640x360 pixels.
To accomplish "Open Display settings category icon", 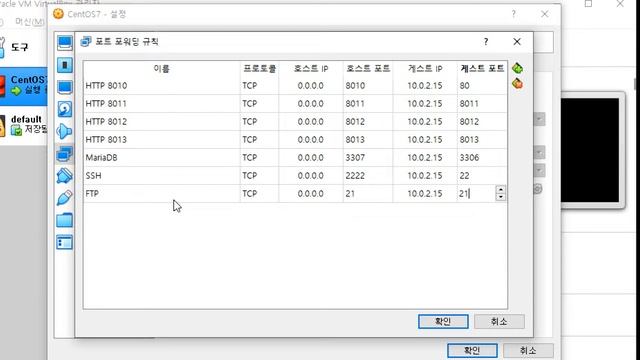I will 64,87.
